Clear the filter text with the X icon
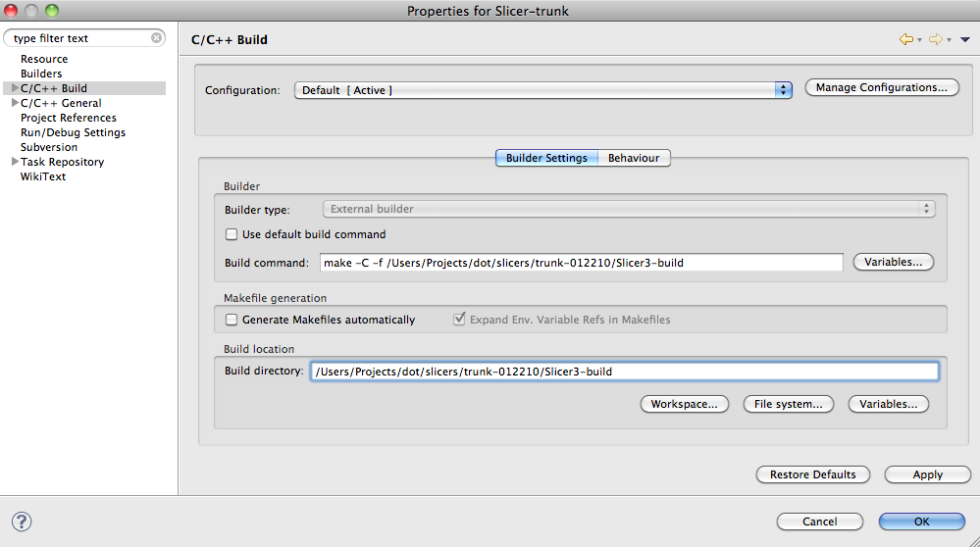This screenshot has height=547, width=980. click(157, 38)
